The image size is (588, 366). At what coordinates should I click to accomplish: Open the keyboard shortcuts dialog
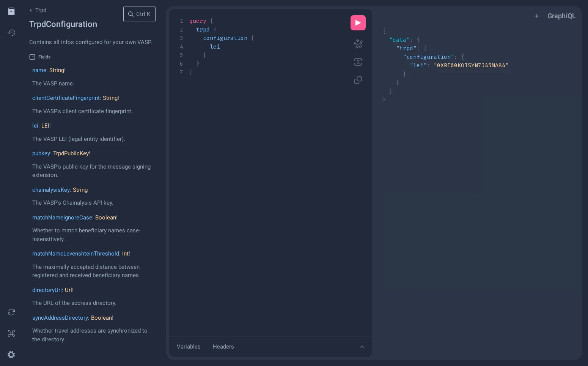click(11, 333)
